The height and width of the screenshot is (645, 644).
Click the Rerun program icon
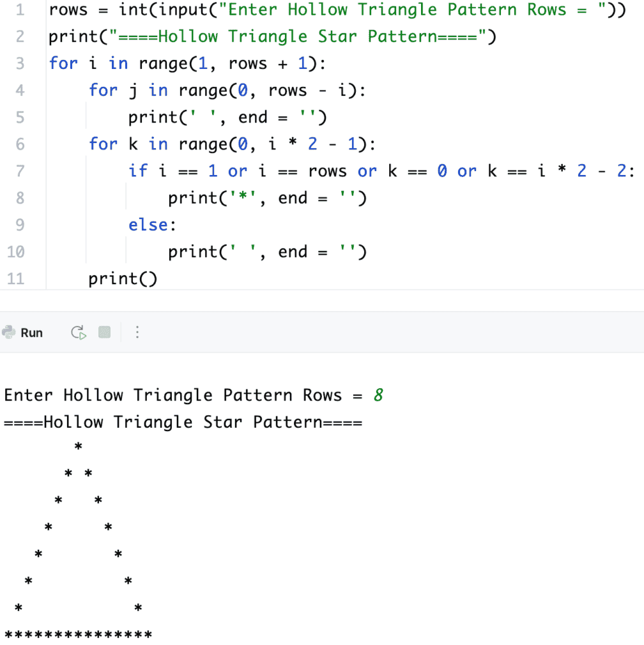tap(77, 332)
